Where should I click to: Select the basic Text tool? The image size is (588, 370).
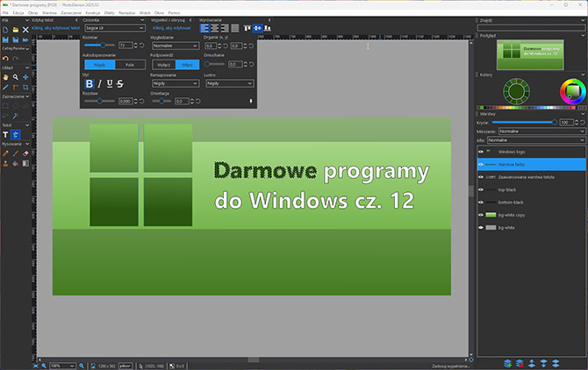(x=5, y=134)
